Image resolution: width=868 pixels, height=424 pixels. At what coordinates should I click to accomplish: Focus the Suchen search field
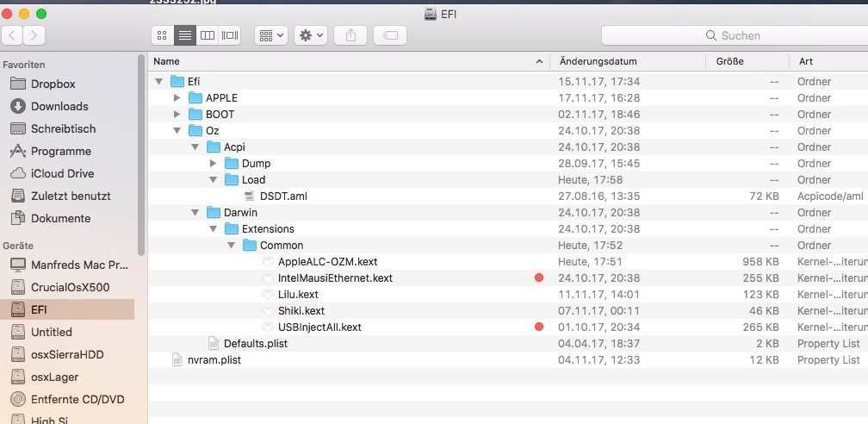point(735,35)
